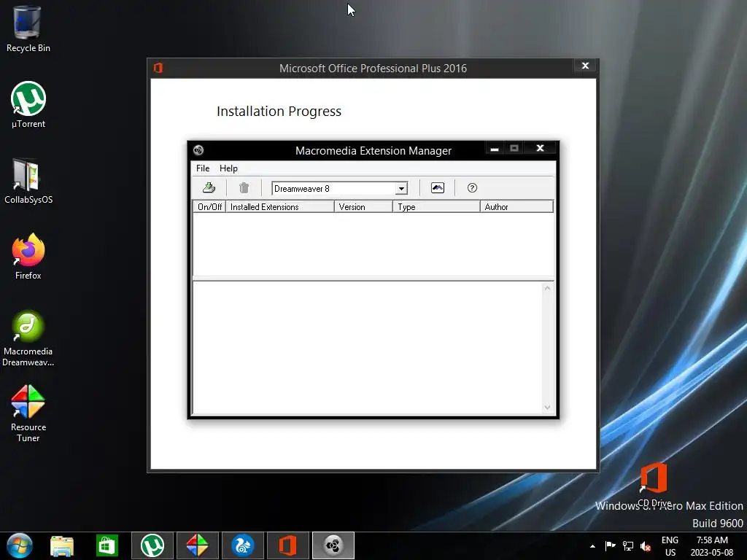Screen dimensions: 747x560
Task: Switch to µTorrent in the taskbar
Action: pyautogui.click(x=152, y=545)
